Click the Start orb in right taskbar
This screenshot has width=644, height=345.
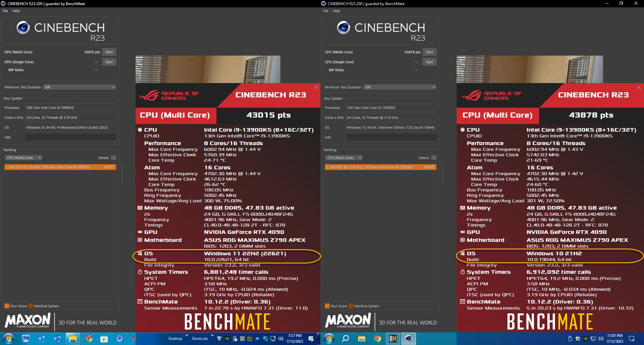coord(329,339)
